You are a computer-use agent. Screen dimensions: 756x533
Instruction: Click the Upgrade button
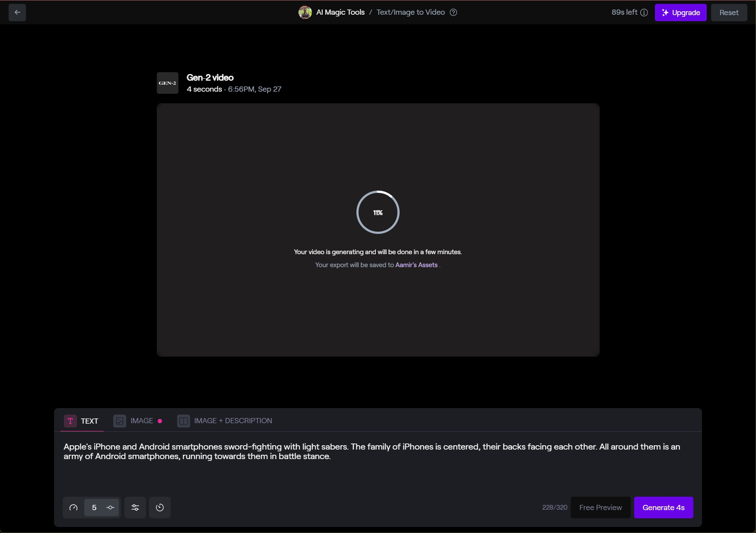(x=681, y=13)
